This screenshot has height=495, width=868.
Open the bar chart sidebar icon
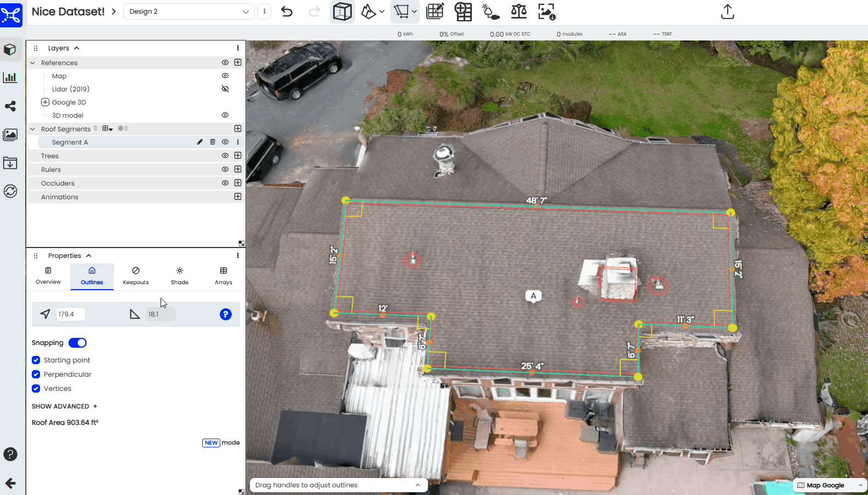[x=10, y=78]
